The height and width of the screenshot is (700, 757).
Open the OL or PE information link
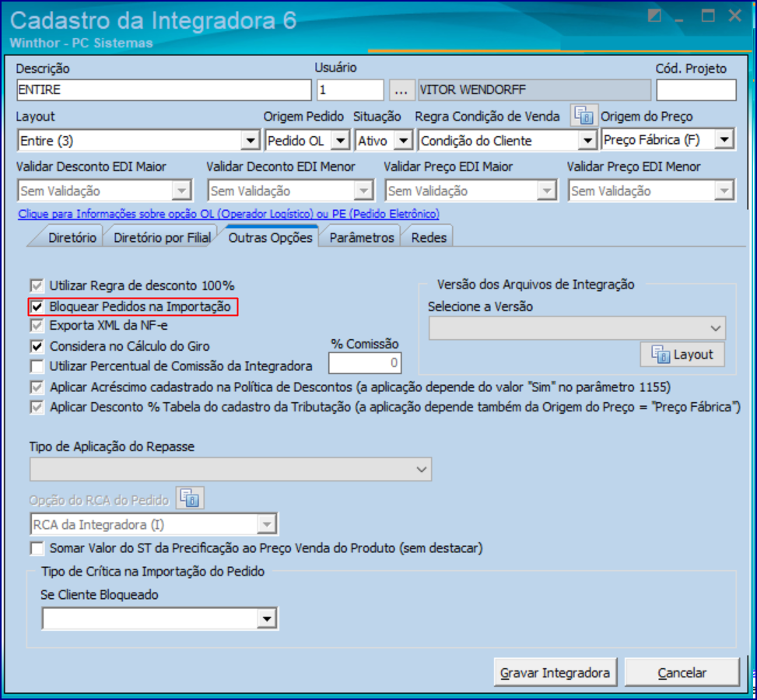coord(229,214)
